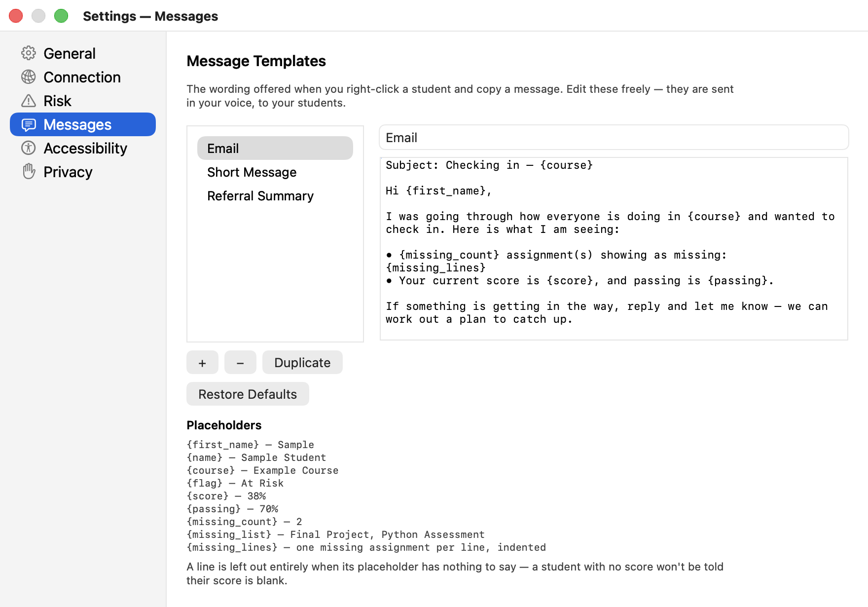The height and width of the screenshot is (607, 868).
Task: Add a new template with the plus button
Action: tap(202, 362)
